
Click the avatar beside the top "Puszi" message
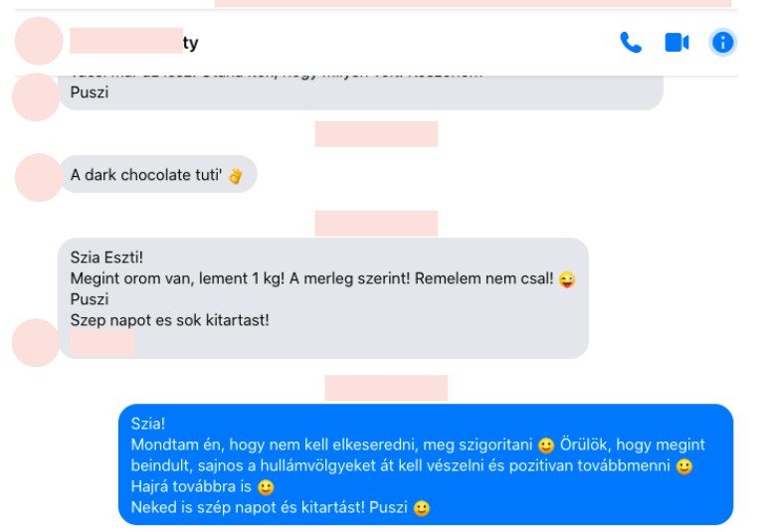tap(36, 97)
